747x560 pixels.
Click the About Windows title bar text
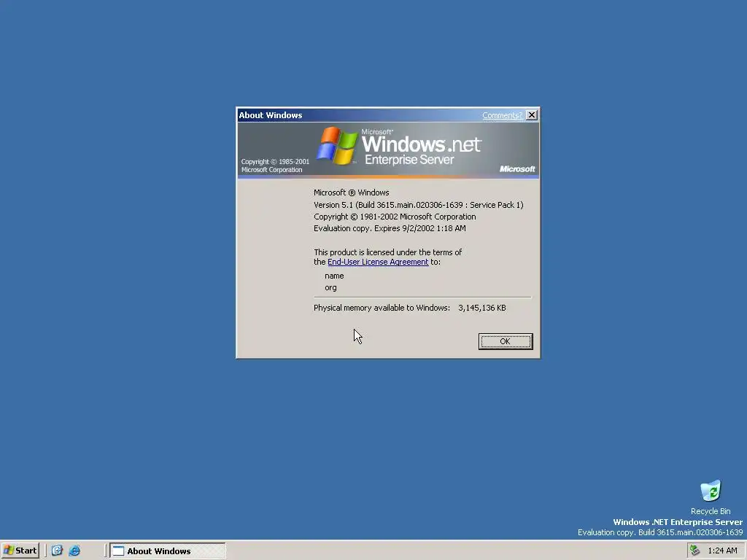pos(271,115)
